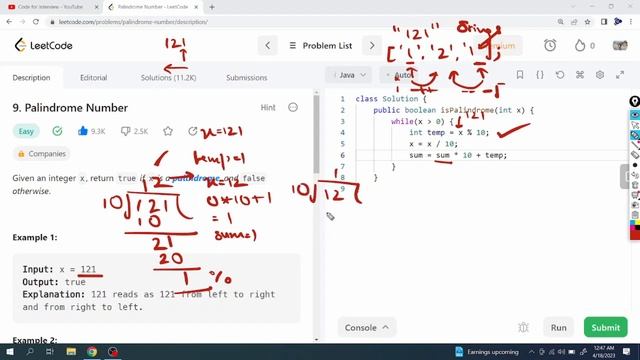Viewport: 640px width, 360px height.
Task: Go to previous problem with left chevron
Action: 268,45
